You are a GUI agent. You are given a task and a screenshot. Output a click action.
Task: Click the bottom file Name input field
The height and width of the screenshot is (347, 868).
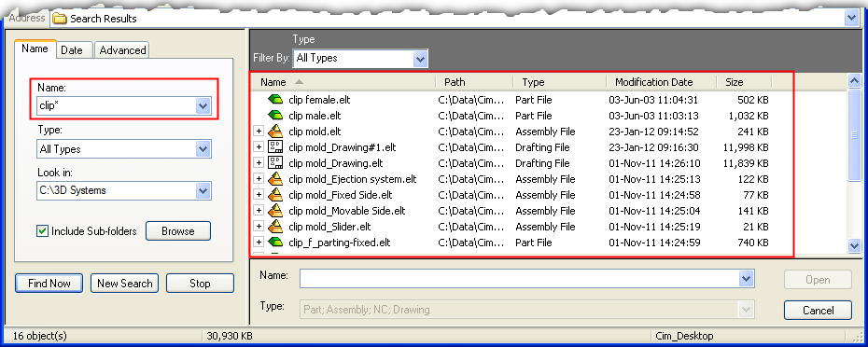pyautogui.click(x=520, y=279)
